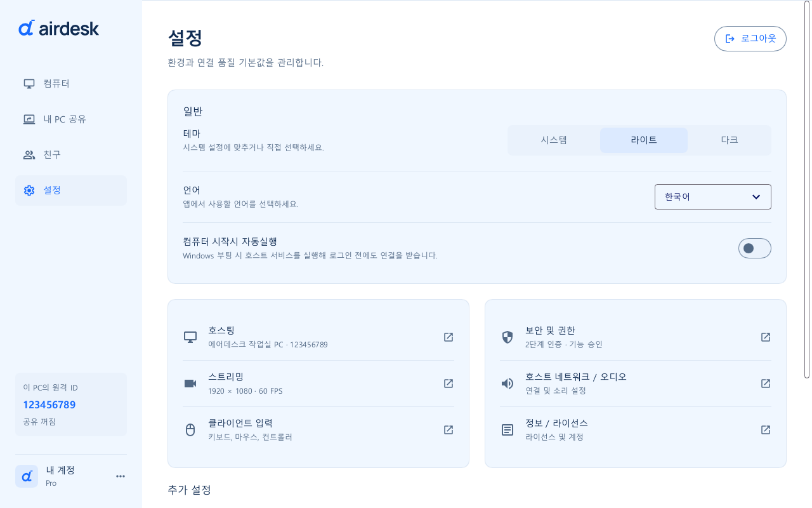Screen dimensions: 812x508
Task: Click the 내 PC 공유 screen-share icon
Action: (29, 119)
